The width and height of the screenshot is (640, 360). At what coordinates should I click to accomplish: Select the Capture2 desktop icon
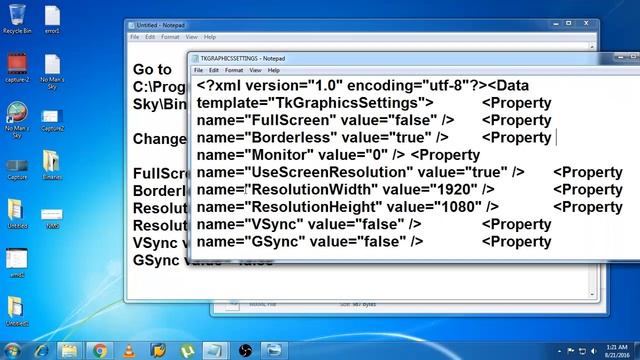coord(52,121)
